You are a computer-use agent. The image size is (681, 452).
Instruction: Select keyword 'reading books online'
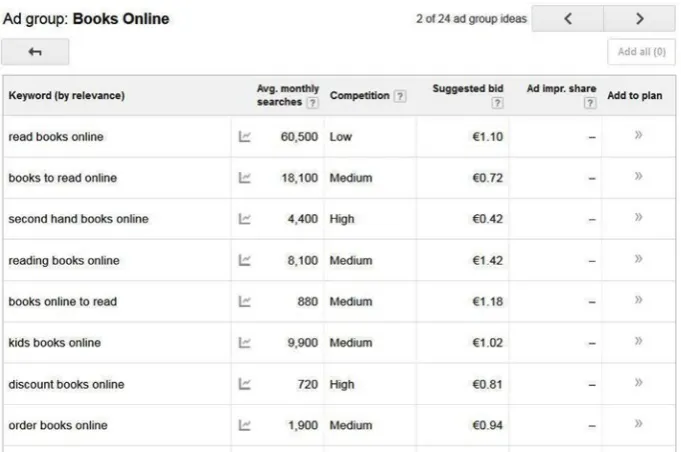pyautogui.click(x=64, y=261)
